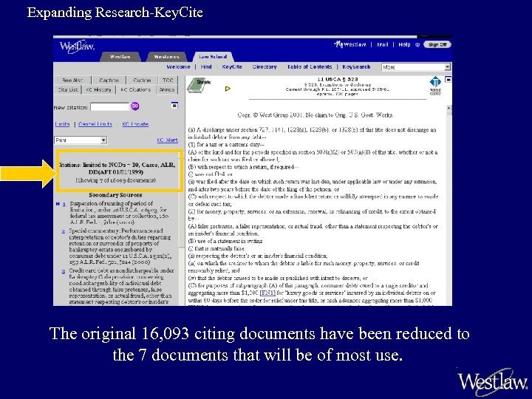Open the My Westlaw link
Viewport: 532px width, 399px height.
tap(350, 44)
